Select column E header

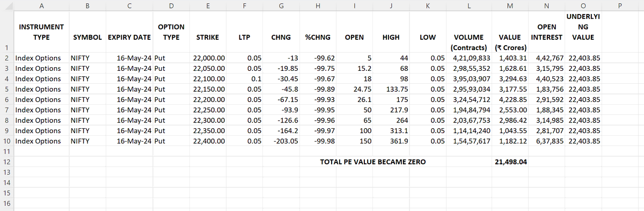coord(208,6)
